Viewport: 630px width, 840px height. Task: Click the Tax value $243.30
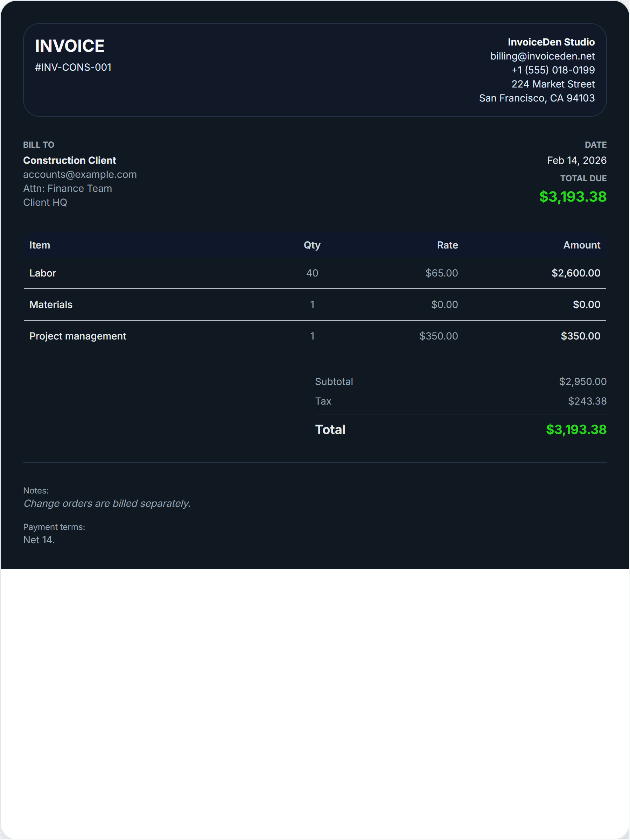[587, 401]
